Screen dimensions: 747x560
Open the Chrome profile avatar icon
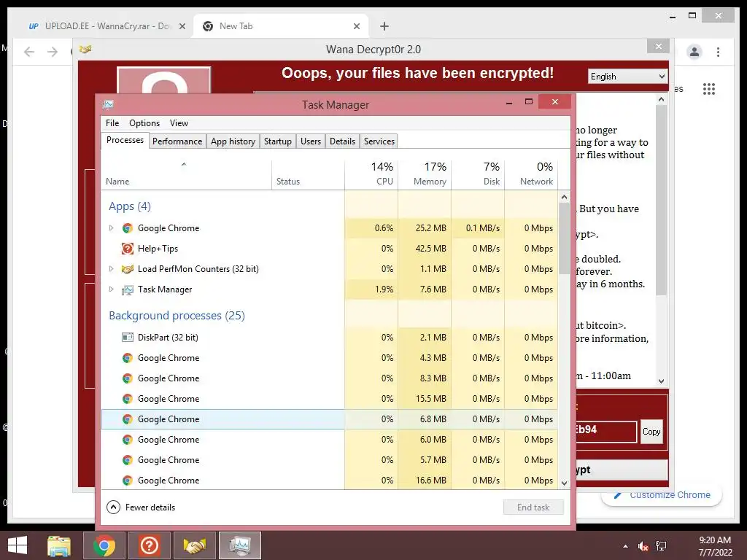pyautogui.click(x=694, y=52)
